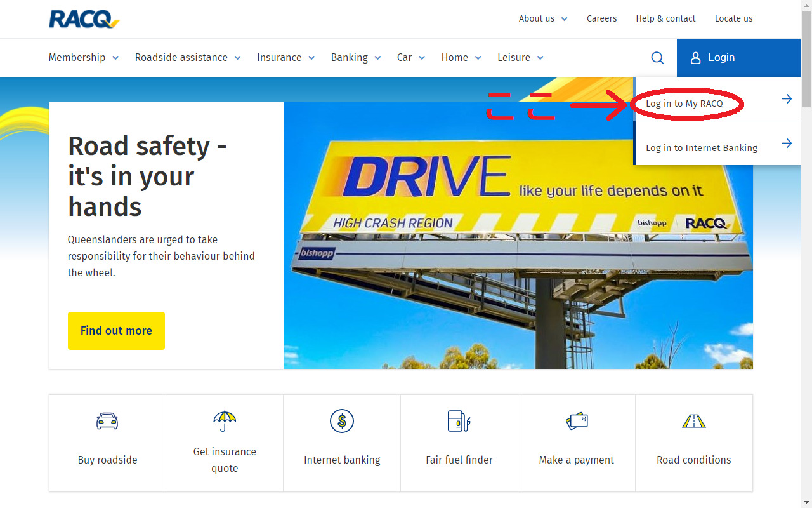Screen dimensions: 812x508
Task: Open the Help & contact link
Action: [x=665, y=19]
